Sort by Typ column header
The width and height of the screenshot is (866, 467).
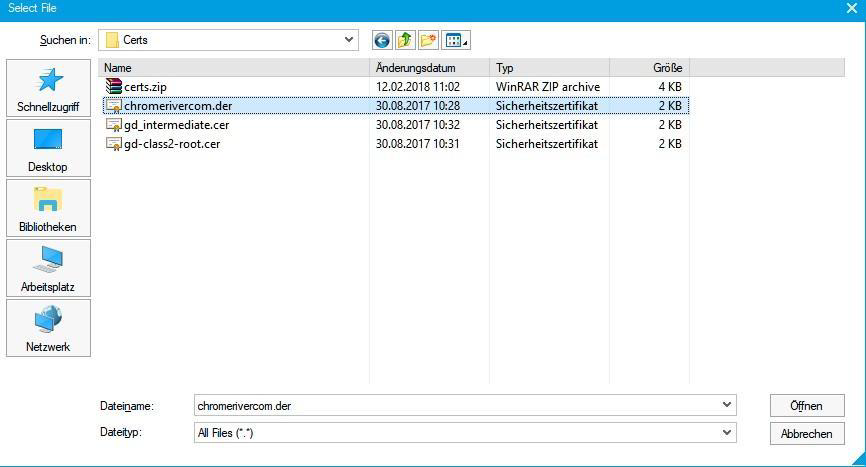(x=549, y=68)
